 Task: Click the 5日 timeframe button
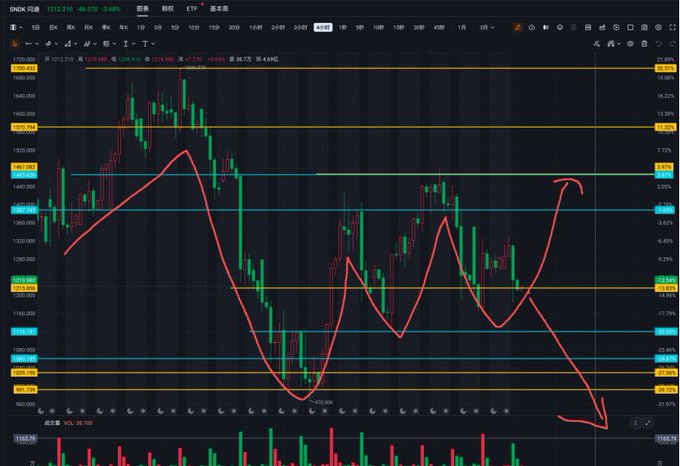pyautogui.click(x=36, y=27)
